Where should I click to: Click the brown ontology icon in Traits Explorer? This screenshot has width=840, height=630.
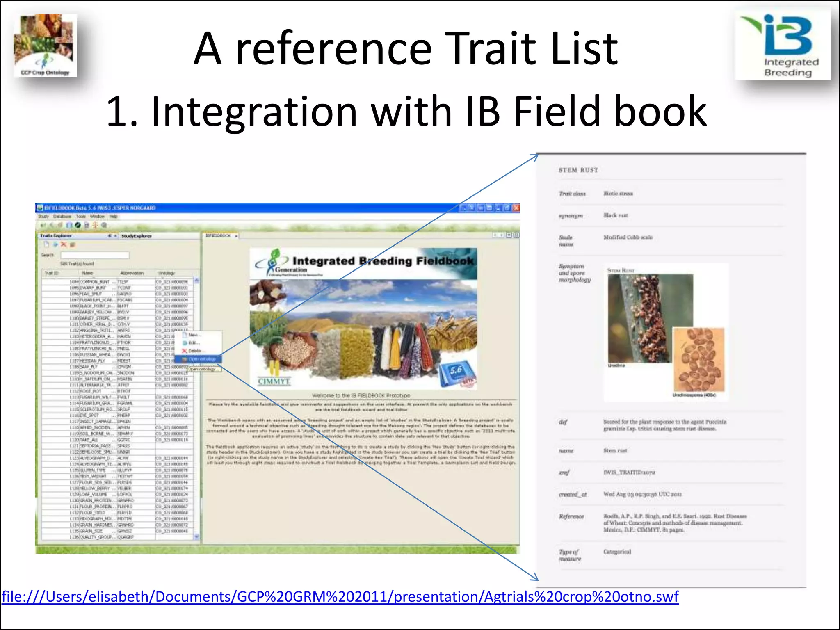pos(73,244)
